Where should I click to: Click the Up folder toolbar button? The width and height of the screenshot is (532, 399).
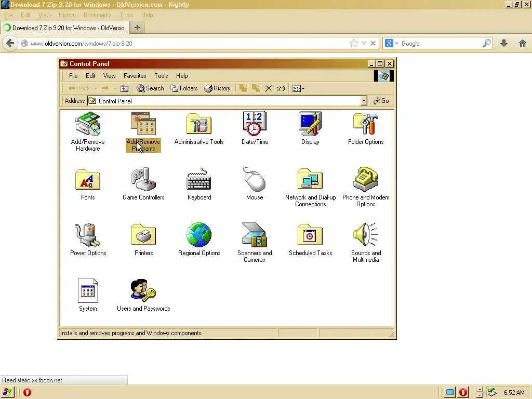[125, 88]
